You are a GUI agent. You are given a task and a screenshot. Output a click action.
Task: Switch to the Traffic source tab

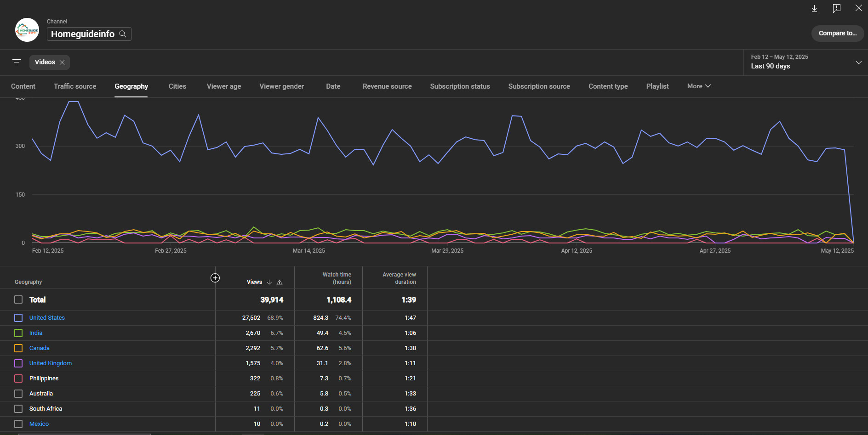75,86
